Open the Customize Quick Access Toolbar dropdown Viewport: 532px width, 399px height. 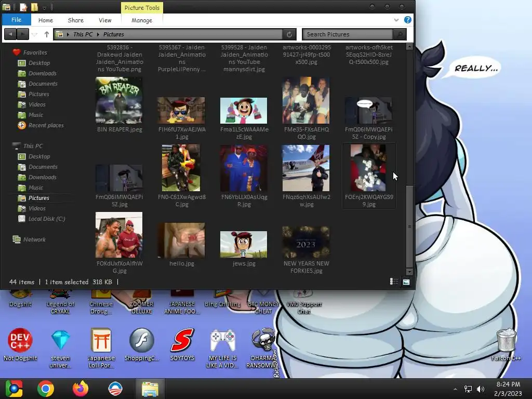pos(45,7)
